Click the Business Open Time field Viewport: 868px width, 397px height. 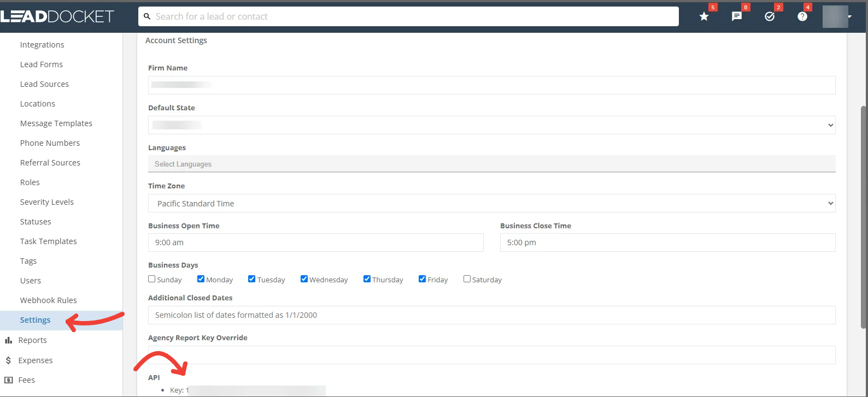315,242
